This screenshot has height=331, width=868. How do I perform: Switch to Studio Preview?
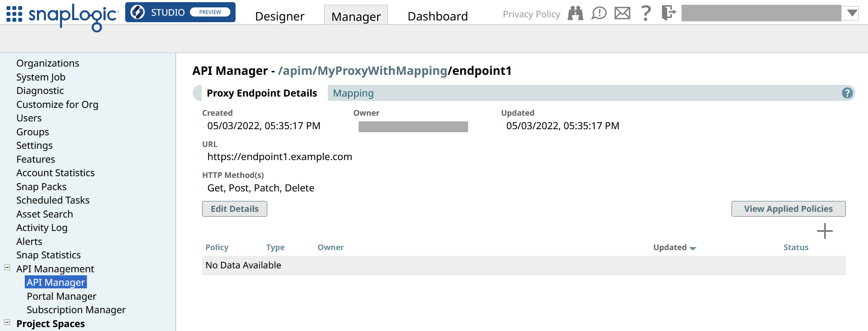(x=180, y=12)
